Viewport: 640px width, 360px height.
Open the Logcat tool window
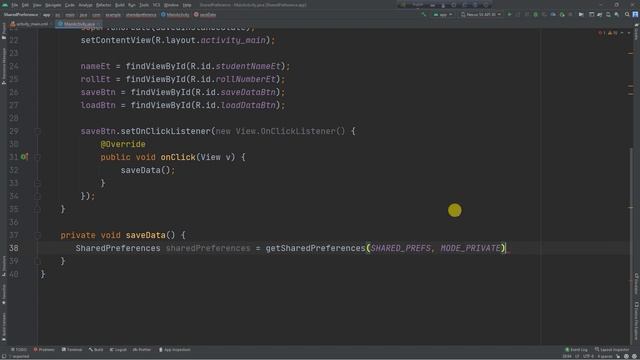pos(118,350)
